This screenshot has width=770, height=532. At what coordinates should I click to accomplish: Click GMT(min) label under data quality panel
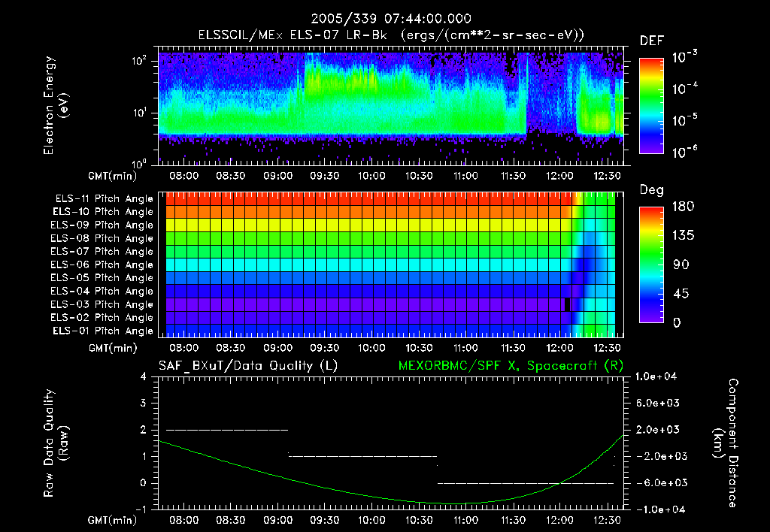113,520
